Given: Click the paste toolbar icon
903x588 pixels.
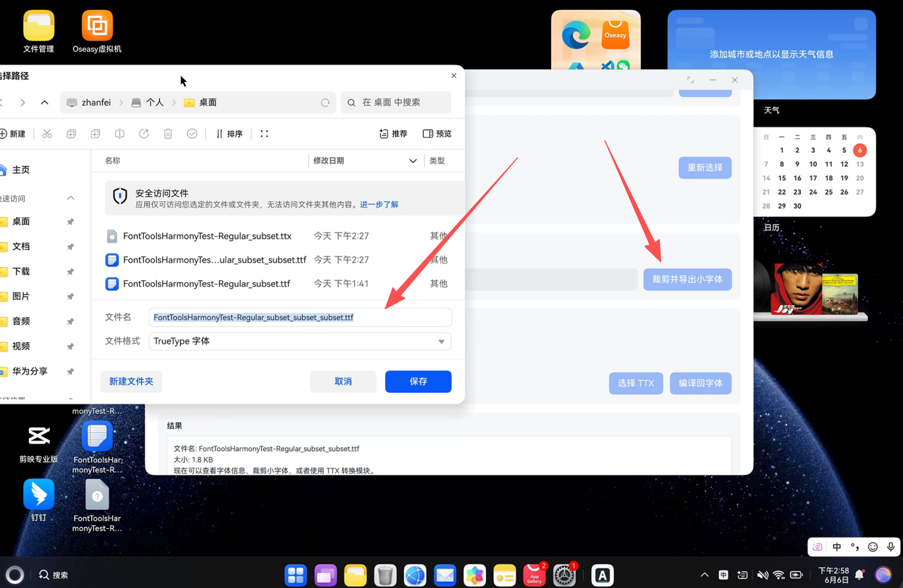Looking at the screenshot, I should pos(95,134).
